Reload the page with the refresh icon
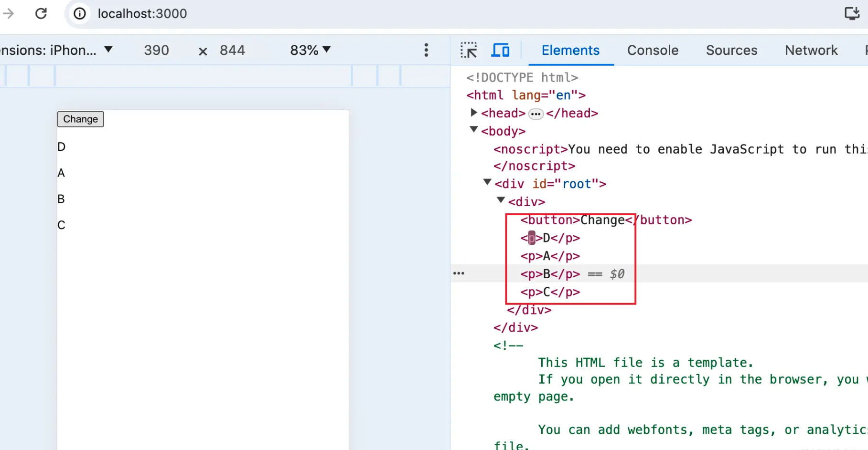This screenshot has height=450, width=868. click(41, 13)
